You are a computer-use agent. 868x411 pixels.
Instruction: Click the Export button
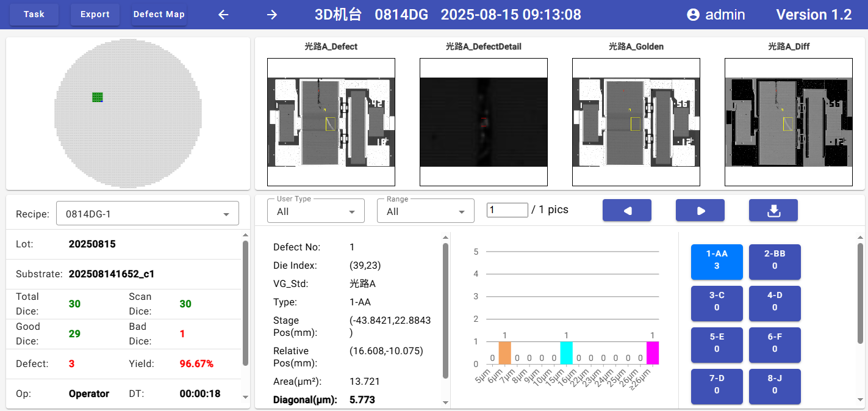pos(95,15)
